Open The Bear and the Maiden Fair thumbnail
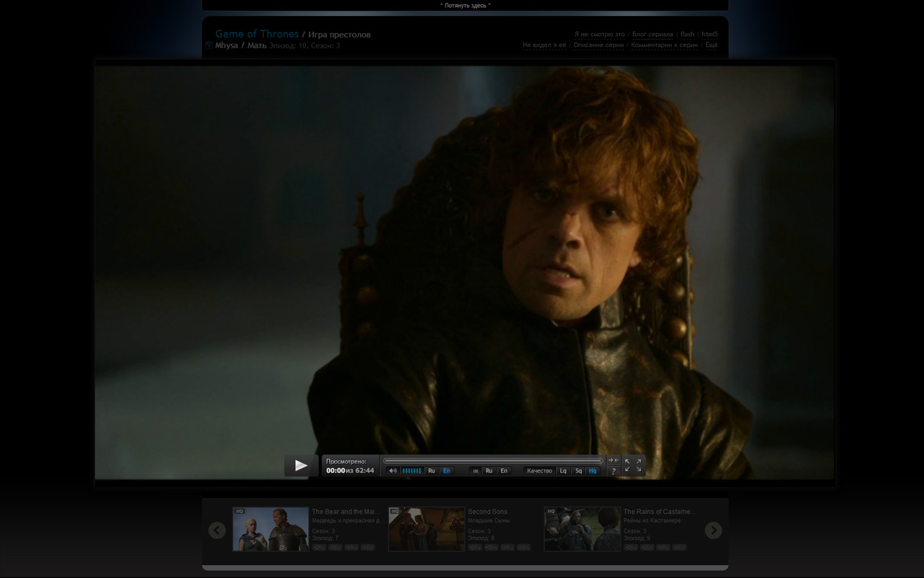The width and height of the screenshot is (924, 578). tap(271, 529)
